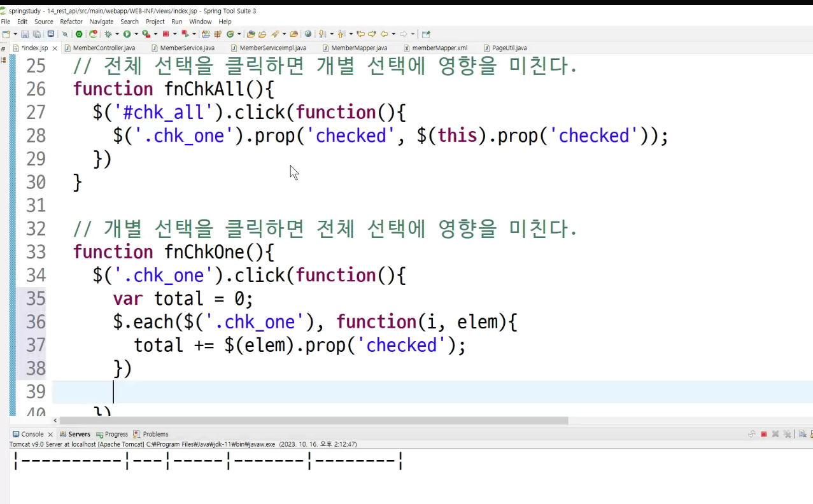The width and height of the screenshot is (813, 504).
Task: Close the Console view tab
Action: click(50, 435)
